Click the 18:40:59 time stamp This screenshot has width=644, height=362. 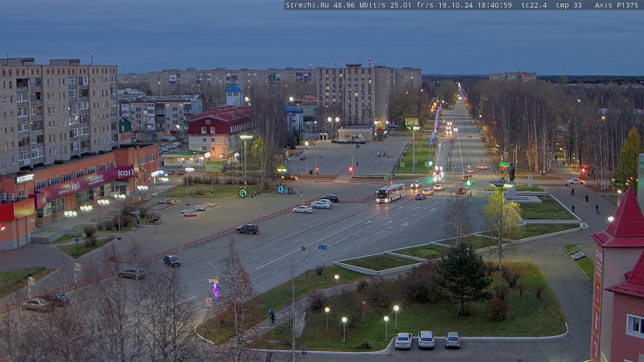click(x=495, y=5)
